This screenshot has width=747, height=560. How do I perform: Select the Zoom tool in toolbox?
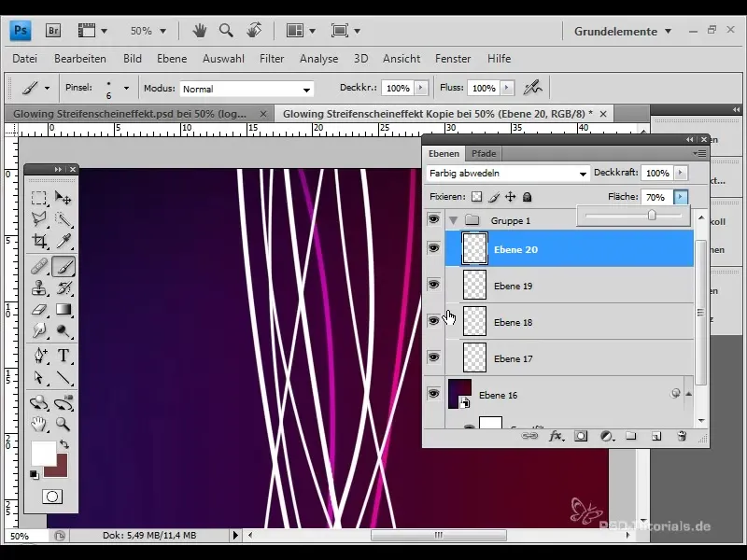[63, 424]
